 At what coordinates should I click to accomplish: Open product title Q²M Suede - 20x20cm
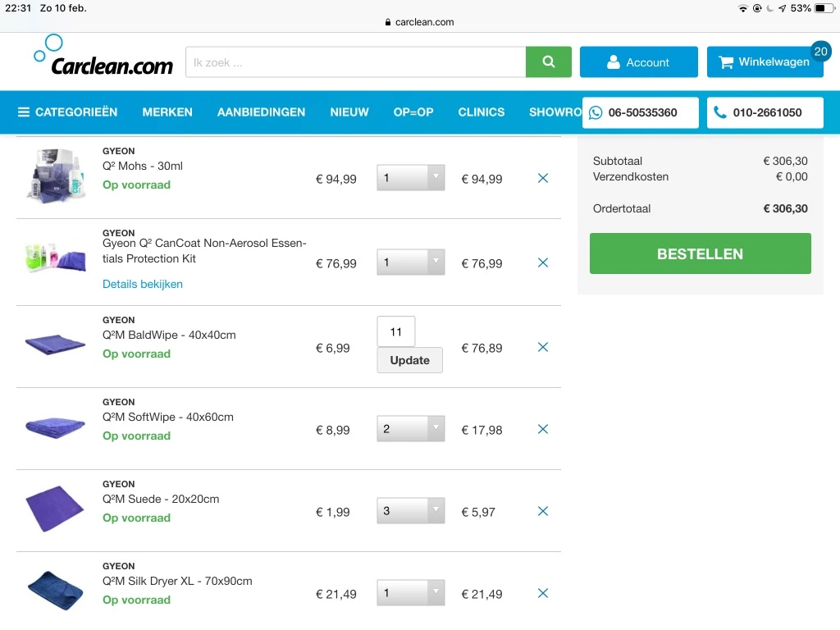point(161,499)
